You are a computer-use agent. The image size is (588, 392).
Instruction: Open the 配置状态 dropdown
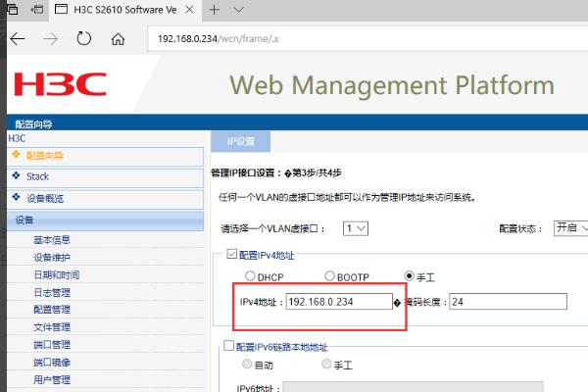[569, 228]
